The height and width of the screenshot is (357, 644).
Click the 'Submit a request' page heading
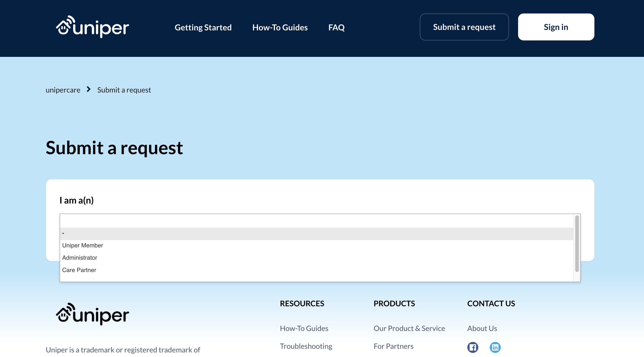tap(114, 148)
